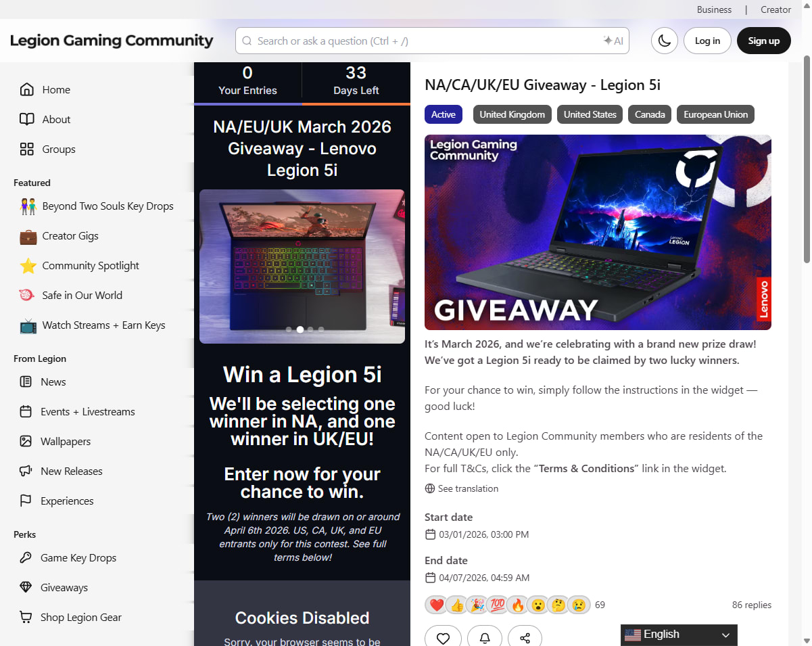
Task: Select the United States tag
Action: (x=590, y=114)
